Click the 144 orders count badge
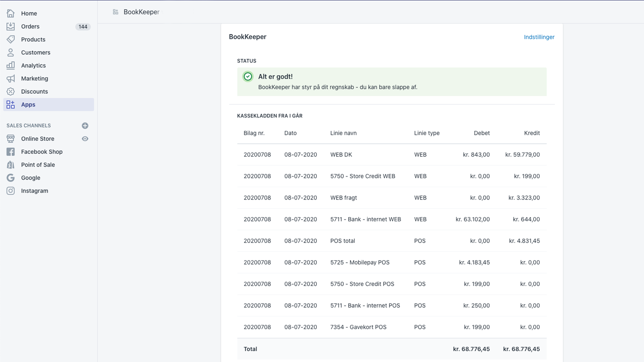 pyautogui.click(x=83, y=27)
